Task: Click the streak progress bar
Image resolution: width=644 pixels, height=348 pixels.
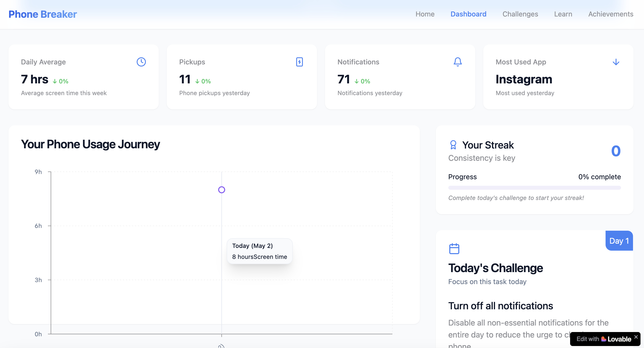Action: click(x=534, y=187)
